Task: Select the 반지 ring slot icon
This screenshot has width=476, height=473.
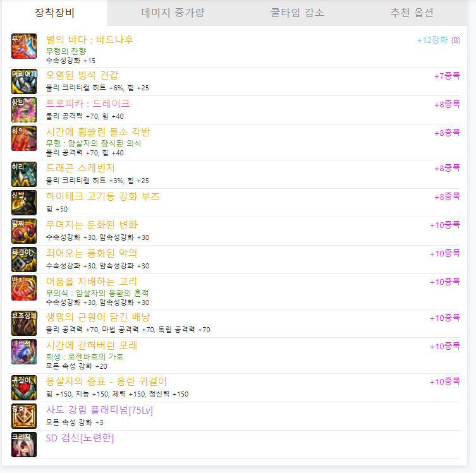Action: click(24, 288)
